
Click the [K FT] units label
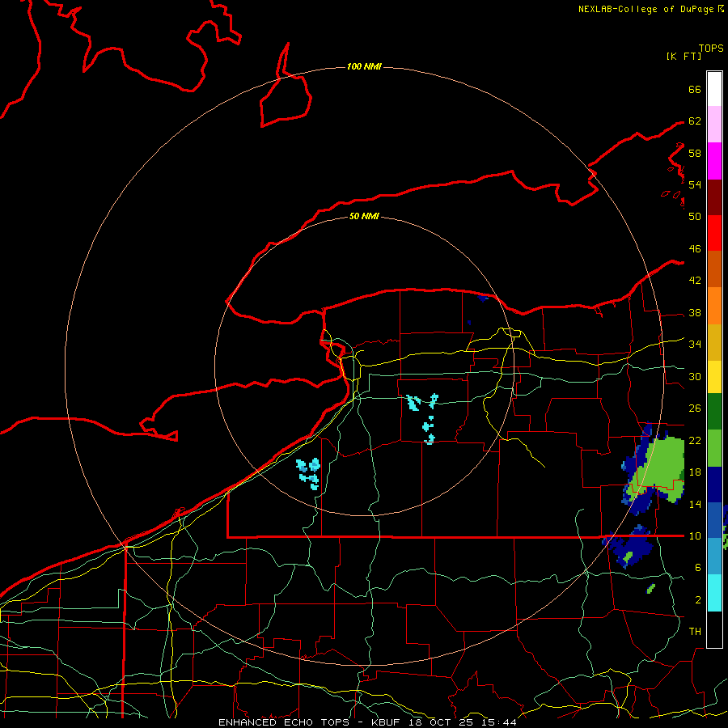point(684,56)
